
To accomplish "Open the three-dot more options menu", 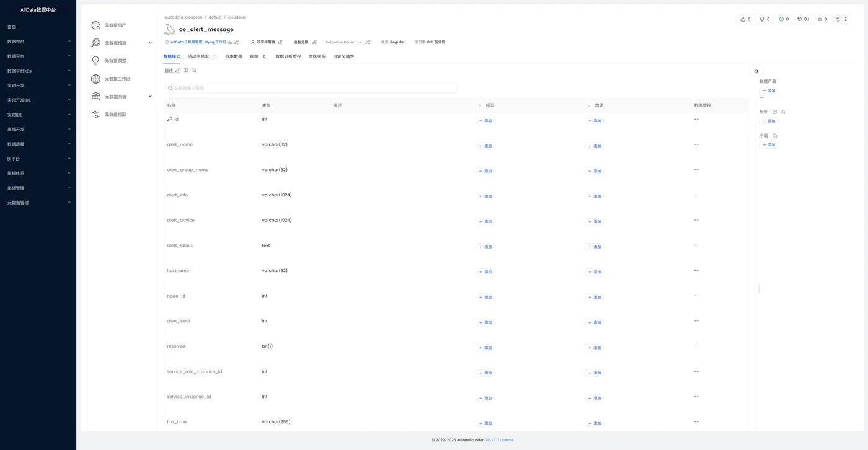I will [x=846, y=19].
